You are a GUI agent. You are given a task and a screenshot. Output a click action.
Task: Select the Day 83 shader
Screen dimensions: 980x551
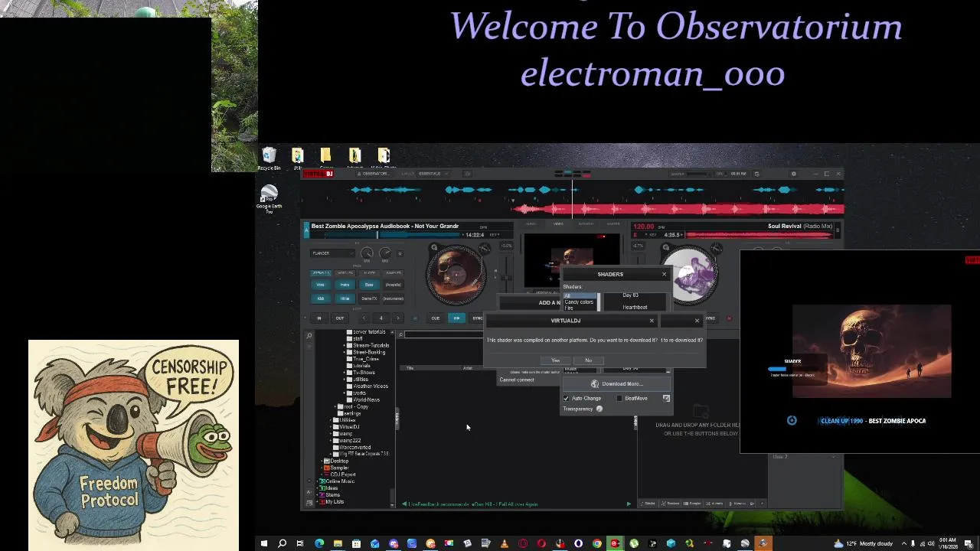point(630,295)
